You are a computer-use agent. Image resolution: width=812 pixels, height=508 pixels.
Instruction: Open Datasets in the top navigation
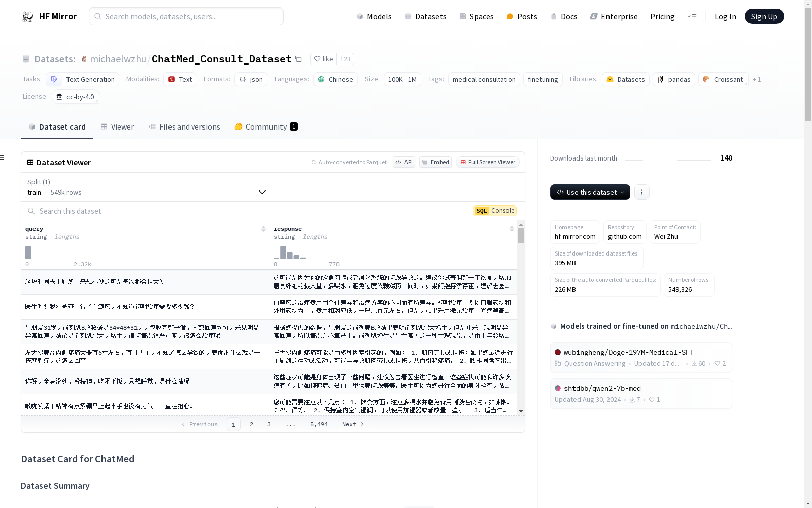(x=425, y=17)
